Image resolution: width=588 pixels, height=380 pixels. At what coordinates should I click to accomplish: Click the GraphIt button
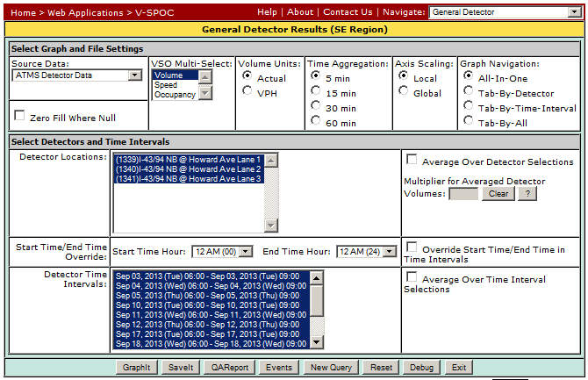136,367
